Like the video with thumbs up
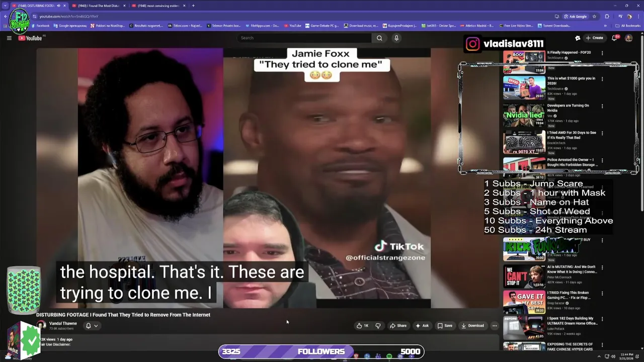 (362, 326)
